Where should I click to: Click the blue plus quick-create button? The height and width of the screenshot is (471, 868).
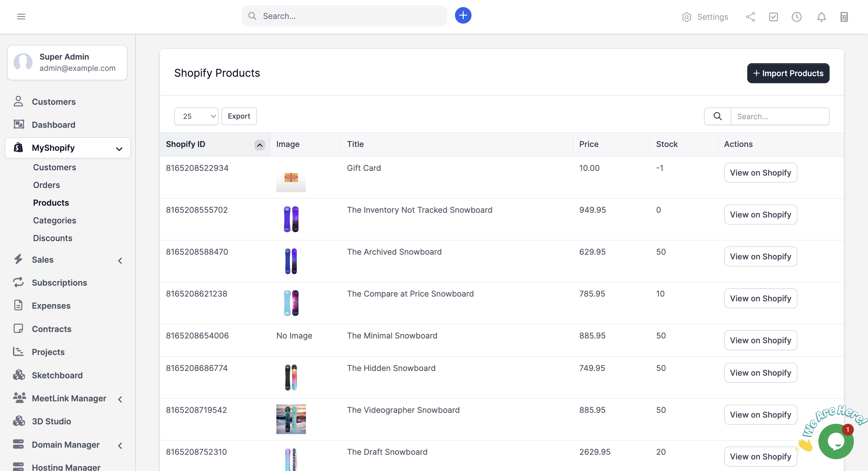tap(463, 16)
